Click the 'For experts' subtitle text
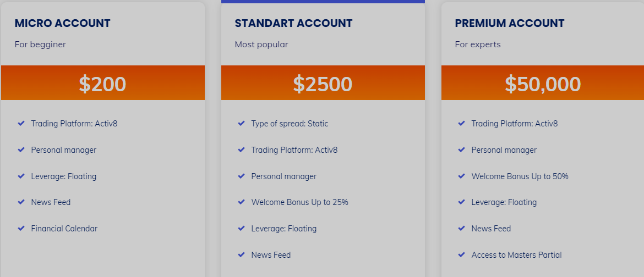The width and height of the screenshot is (644, 277). coord(478,45)
